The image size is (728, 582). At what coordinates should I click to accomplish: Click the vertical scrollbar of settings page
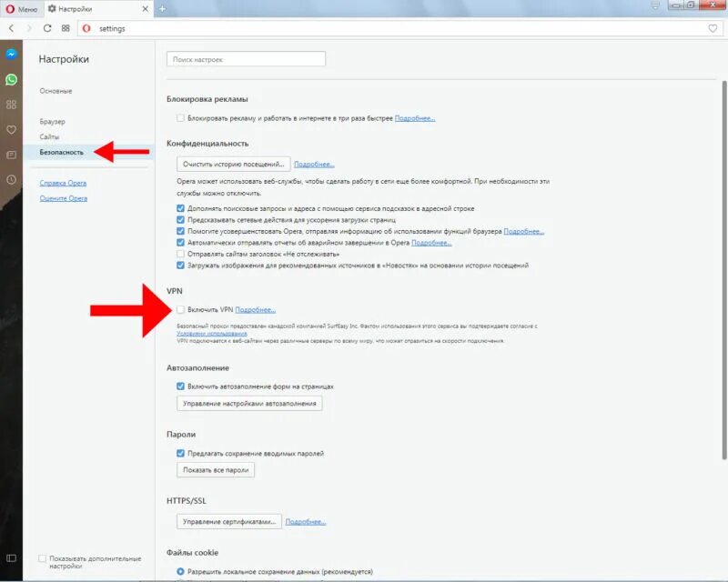724,270
